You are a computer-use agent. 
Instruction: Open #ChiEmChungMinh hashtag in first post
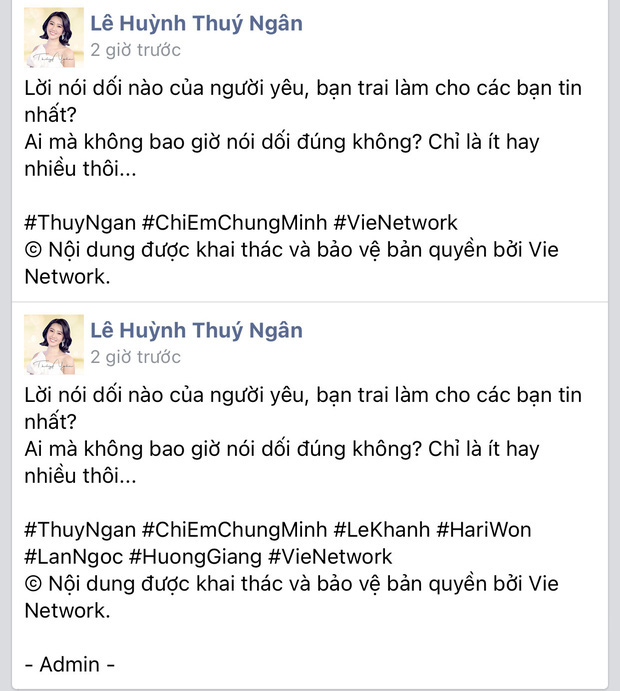point(234,223)
